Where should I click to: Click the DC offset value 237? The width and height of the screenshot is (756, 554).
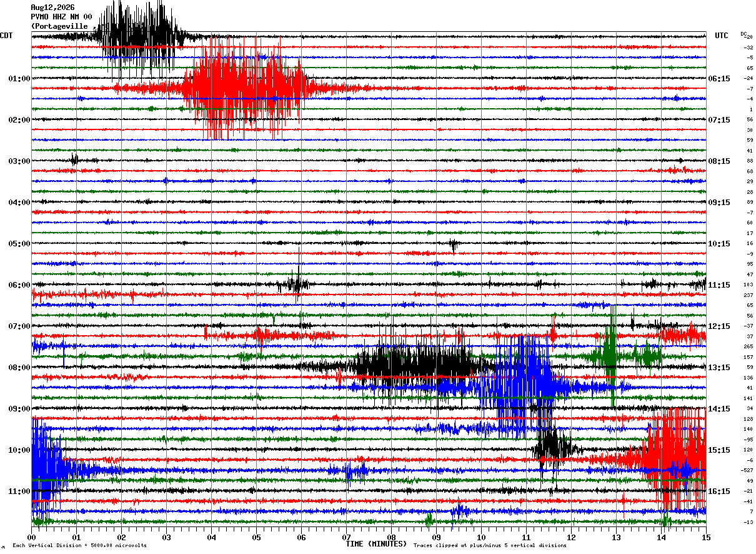point(749,295)
